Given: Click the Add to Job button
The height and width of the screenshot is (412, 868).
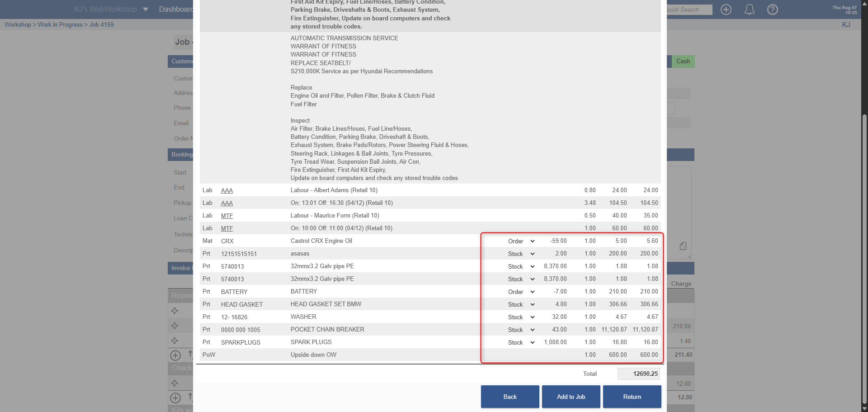Looking at the screenshot, I should tap(571, 397).
